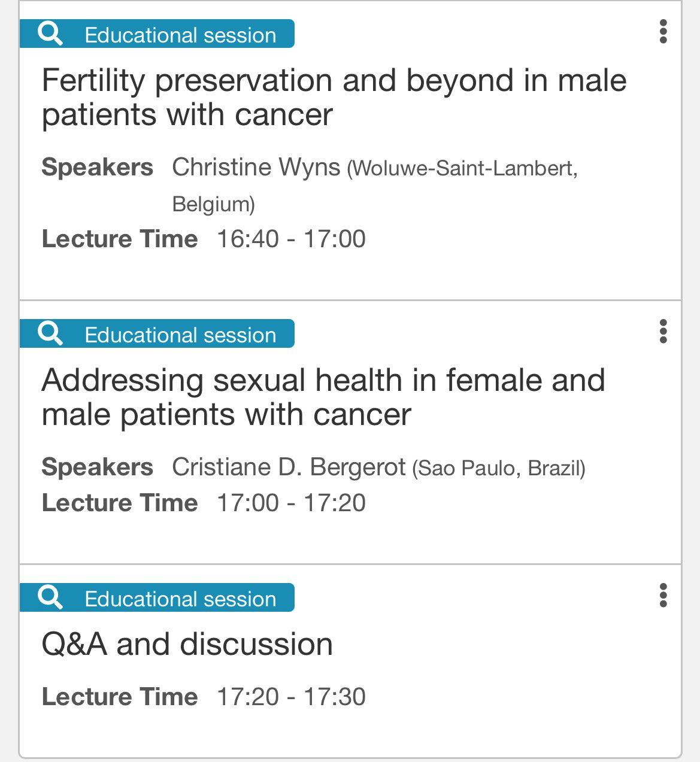Screen dimensions: 700x762
Task: Click lecture time 17:00 - 17:20
Action: click(x=291, y=503)
